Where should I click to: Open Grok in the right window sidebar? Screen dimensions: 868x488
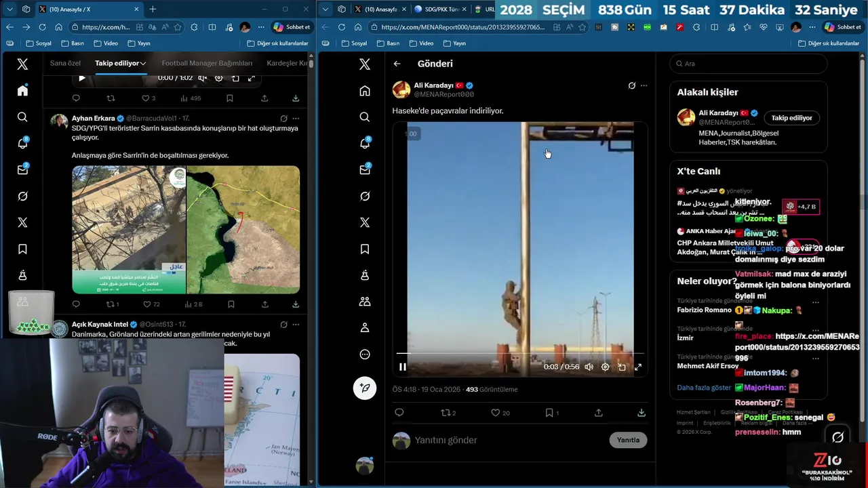[365, 196]
